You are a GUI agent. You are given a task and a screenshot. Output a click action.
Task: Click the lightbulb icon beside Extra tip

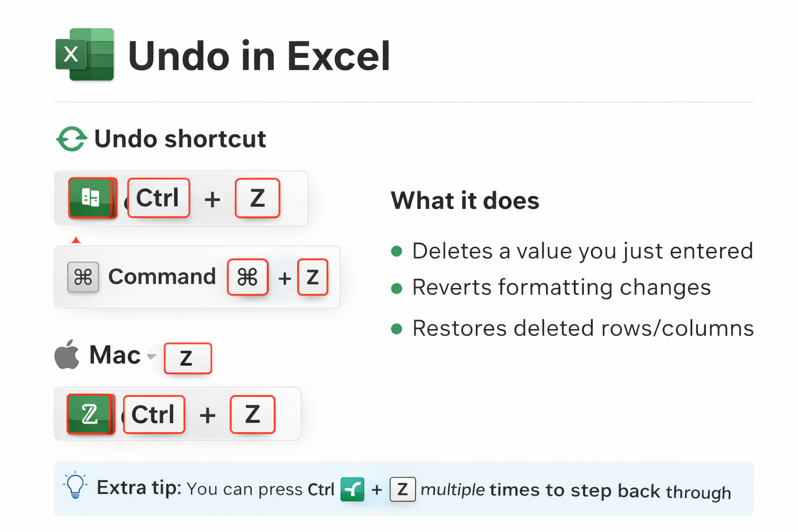click(75, 486)
